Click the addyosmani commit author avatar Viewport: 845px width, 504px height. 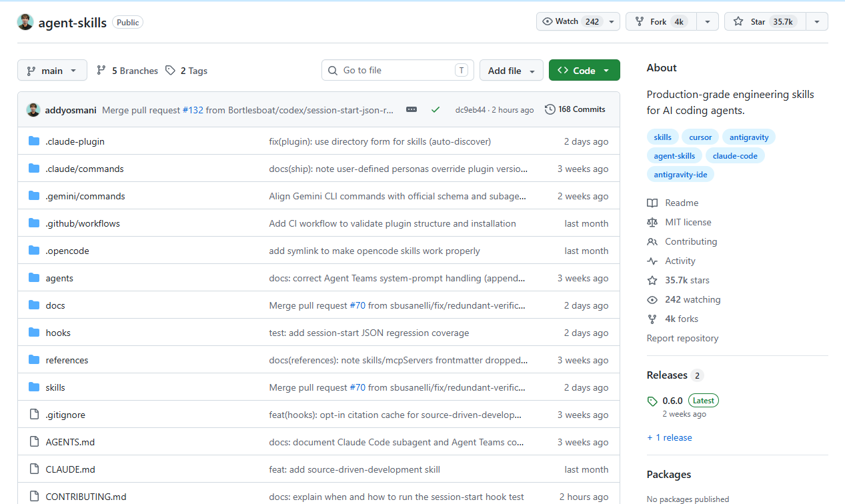click(x=33, y=109)
